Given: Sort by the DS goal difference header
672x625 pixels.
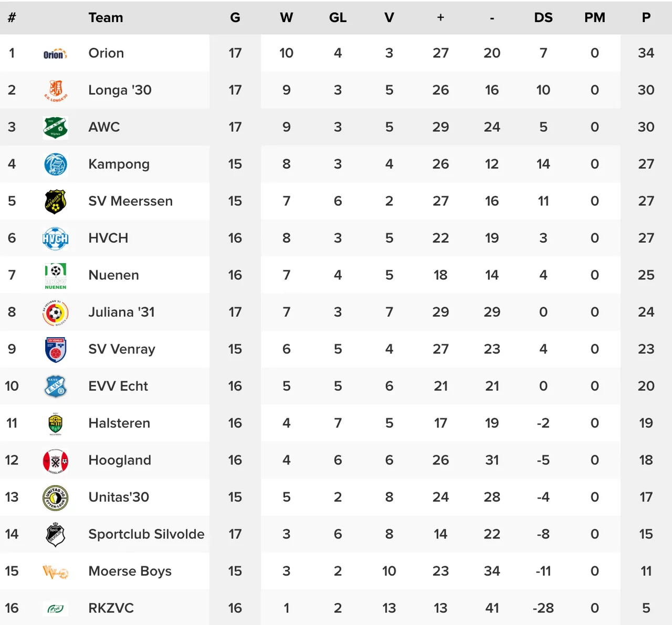Looking at the screenshot, I should point(543,18).
